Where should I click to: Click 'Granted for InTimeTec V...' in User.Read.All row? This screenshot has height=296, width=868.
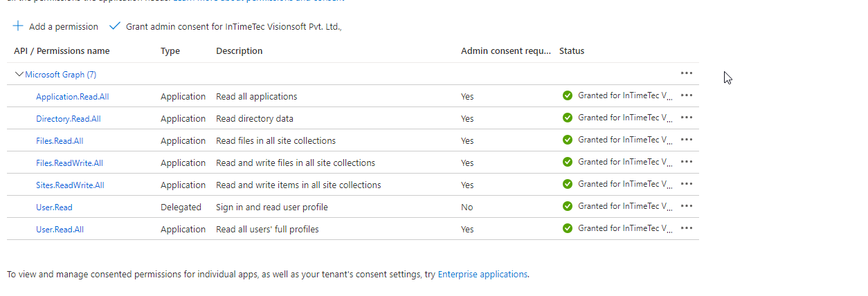(626, 228)
